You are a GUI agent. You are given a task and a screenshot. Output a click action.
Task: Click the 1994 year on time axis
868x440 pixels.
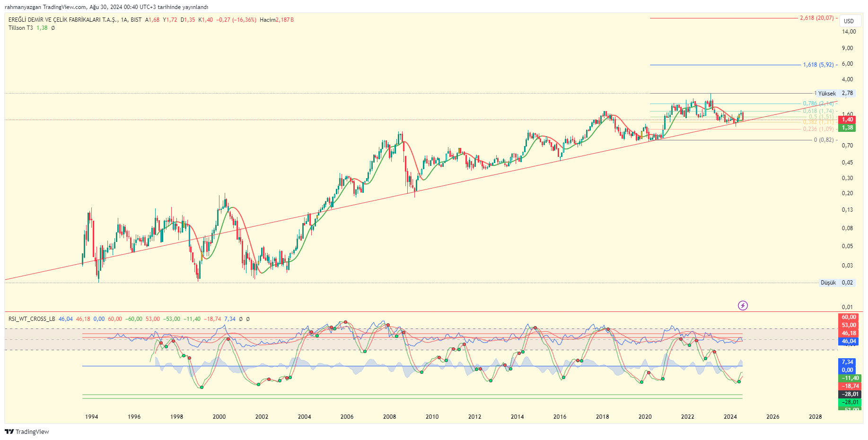[91, 417]
